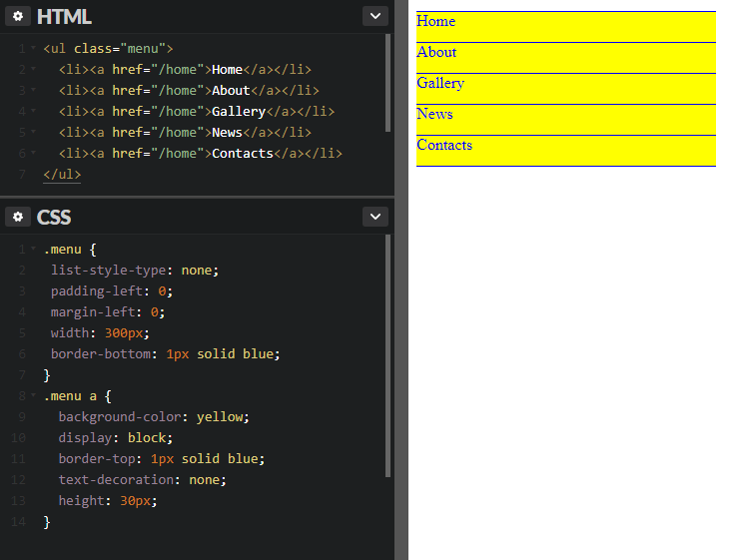Click the divider between editor and preview
Screen dimensions: 734x560
click(x=401, y=280)
